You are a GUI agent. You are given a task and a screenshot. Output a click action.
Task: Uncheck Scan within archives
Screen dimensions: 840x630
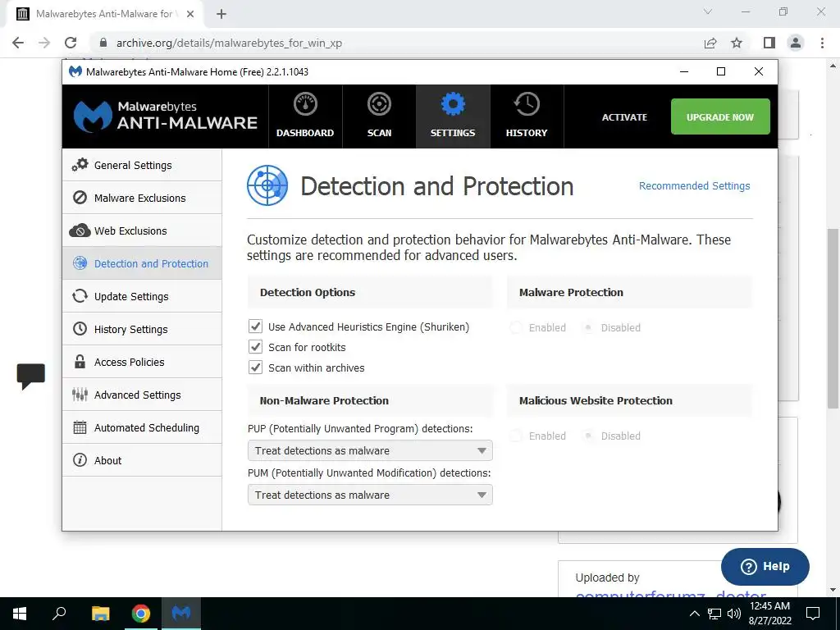click(x=256, y=367)
